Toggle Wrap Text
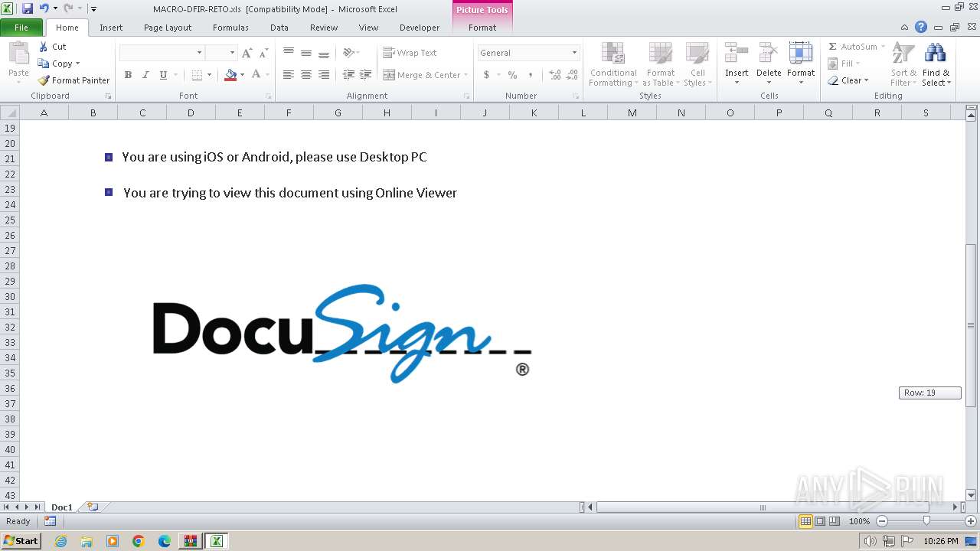980x551 pixels. pos(410,53)
